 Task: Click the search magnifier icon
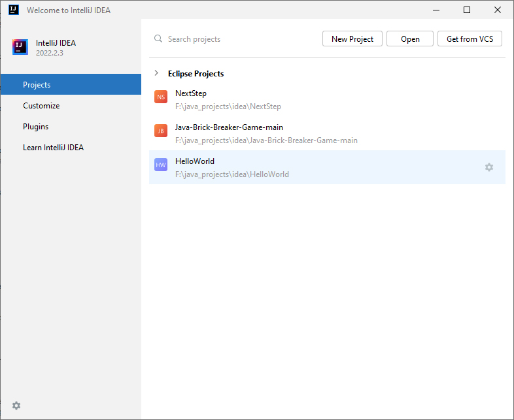(x=158, y=39)
